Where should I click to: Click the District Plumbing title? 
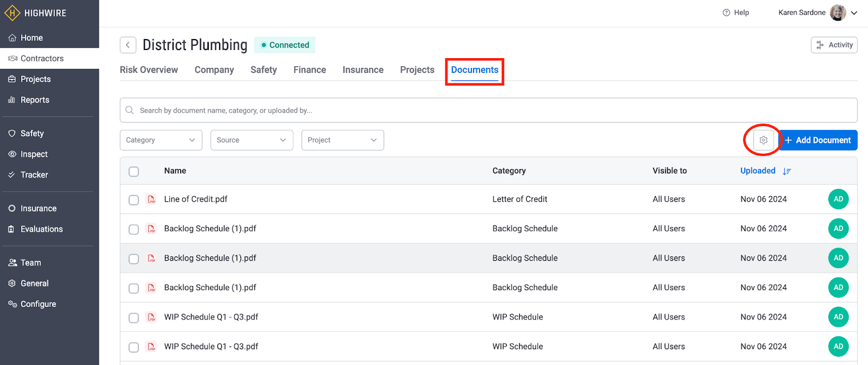tap(195, 45)
